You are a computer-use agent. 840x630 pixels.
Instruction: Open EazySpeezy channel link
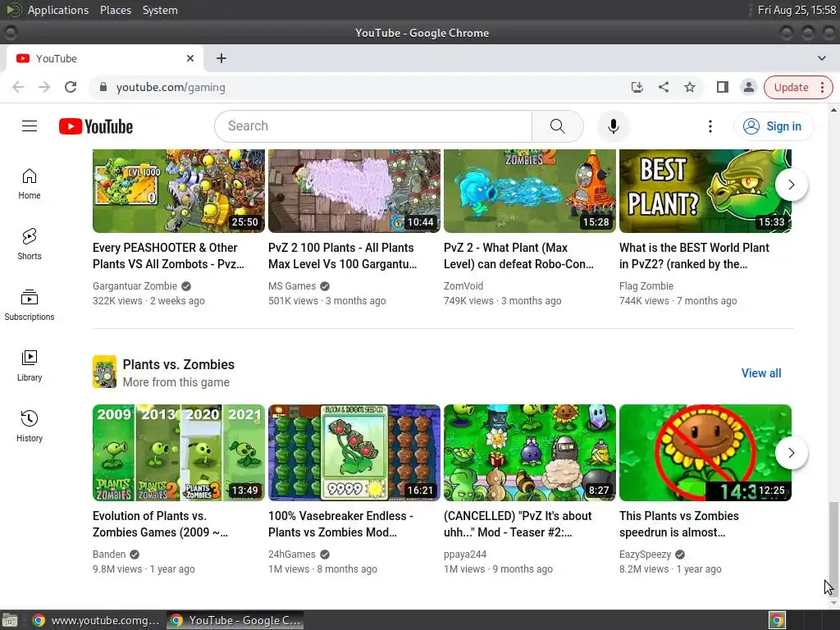[645, 555]
